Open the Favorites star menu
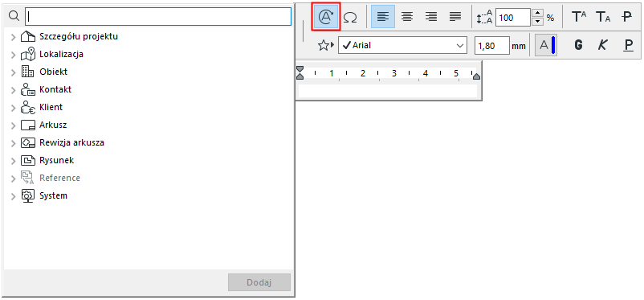This screenshot has width=644, height=300. pos(326,45)
